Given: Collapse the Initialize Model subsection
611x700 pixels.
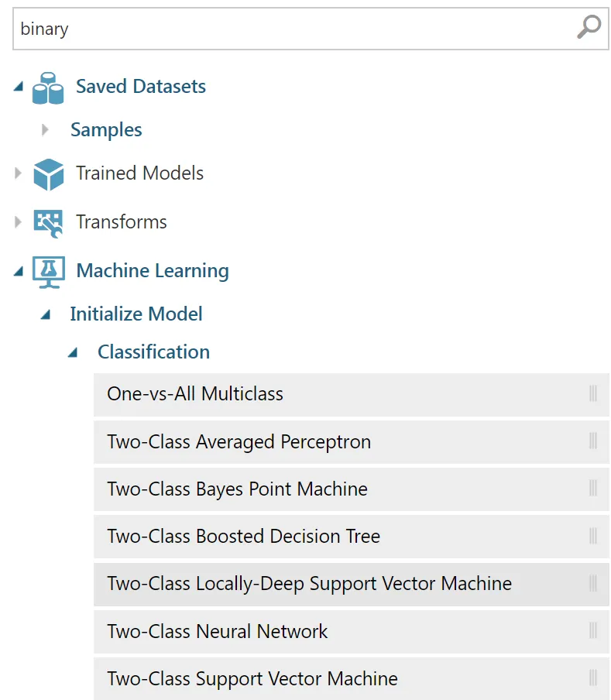Looking at the screenshot, I should pos(46,315).
